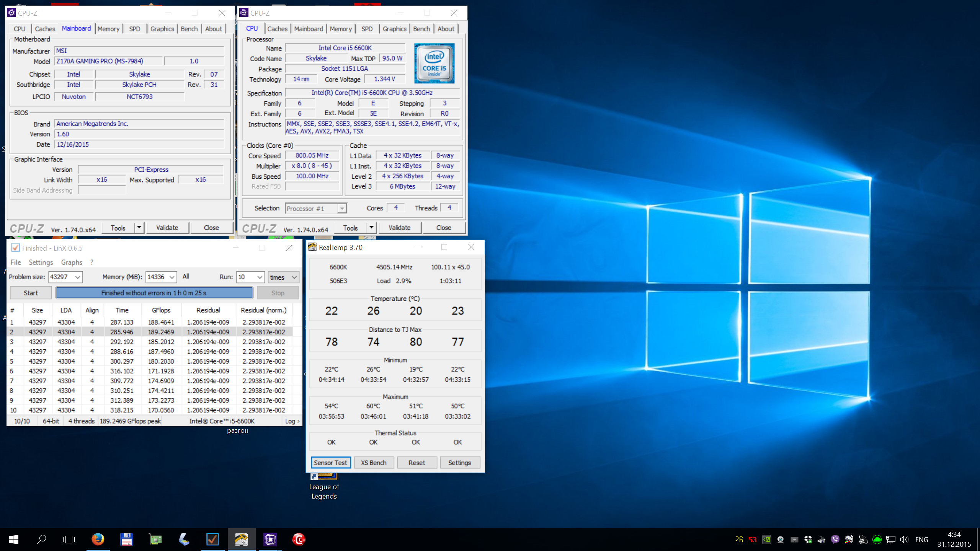
Task: Expand the Tools dropdown arrow in the CPU tab window
Action: (371, 228)
